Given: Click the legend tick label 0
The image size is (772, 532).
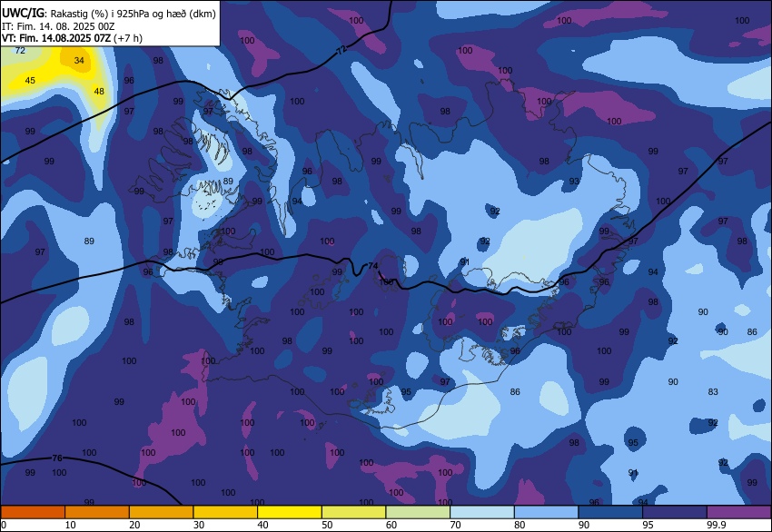Looking at the screenshot, I should [x=4, y=525].
